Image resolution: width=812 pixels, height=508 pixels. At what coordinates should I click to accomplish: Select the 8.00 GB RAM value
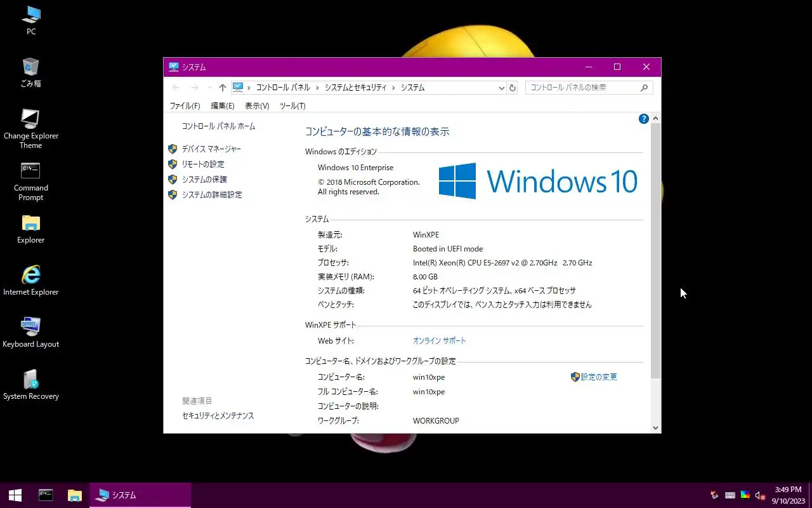(x=425, y=277)
